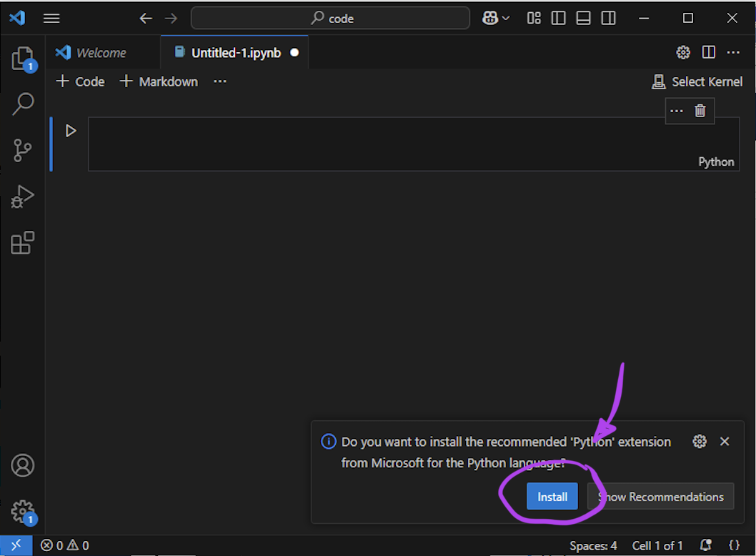
Task: Open the Copilot chat dropdown arrow
Action: coord(507,19)
